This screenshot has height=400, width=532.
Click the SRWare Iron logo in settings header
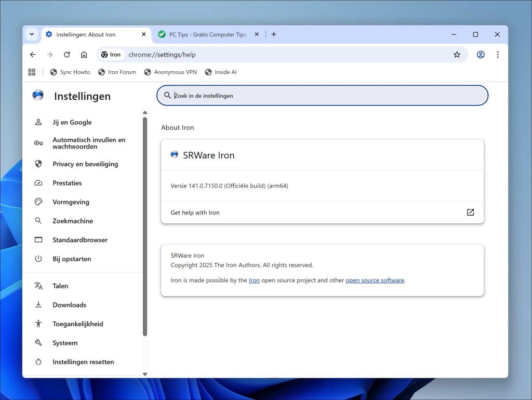174,155
